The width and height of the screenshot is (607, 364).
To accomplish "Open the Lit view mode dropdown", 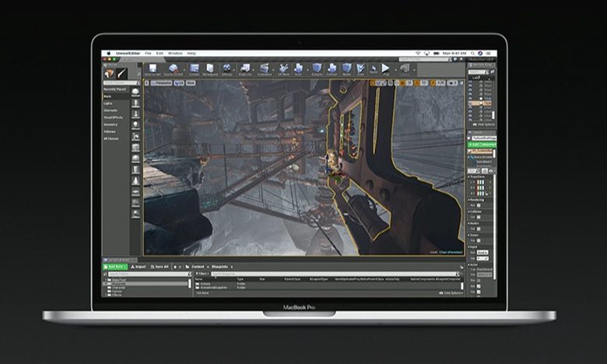I will (x=179, y=82).
